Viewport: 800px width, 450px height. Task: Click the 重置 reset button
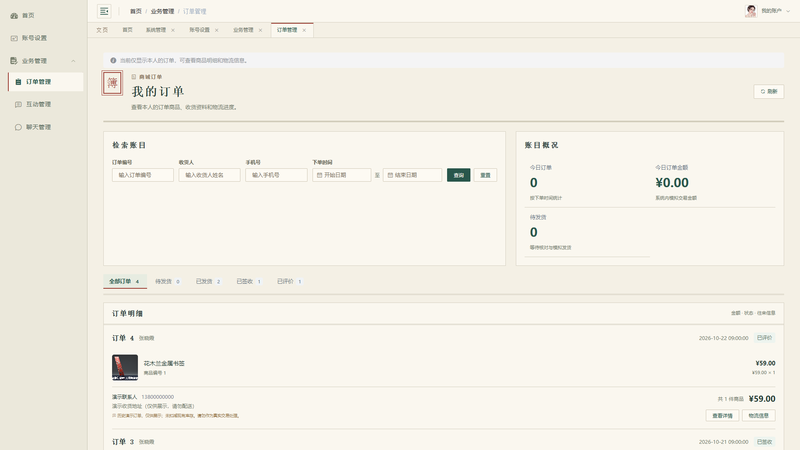[485, 175]
